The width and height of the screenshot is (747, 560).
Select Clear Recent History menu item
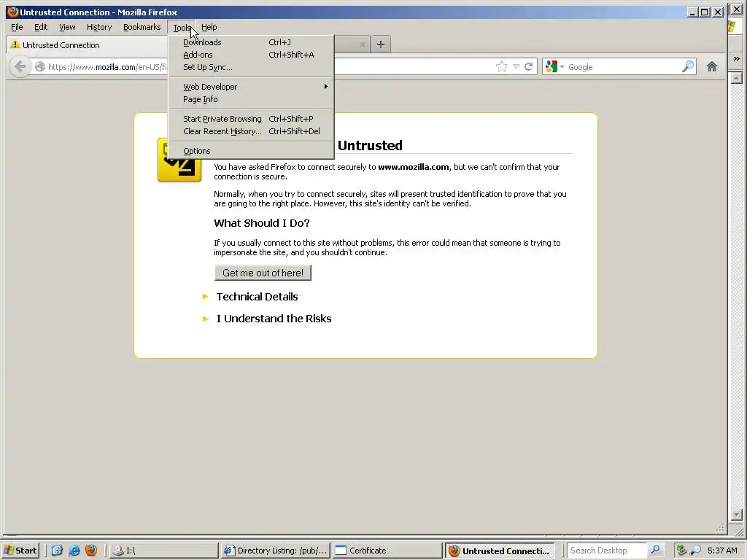click(252, 131)
